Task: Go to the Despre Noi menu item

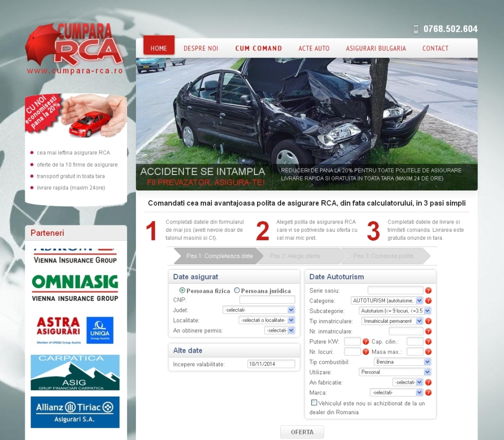Action: pos(201,48)
